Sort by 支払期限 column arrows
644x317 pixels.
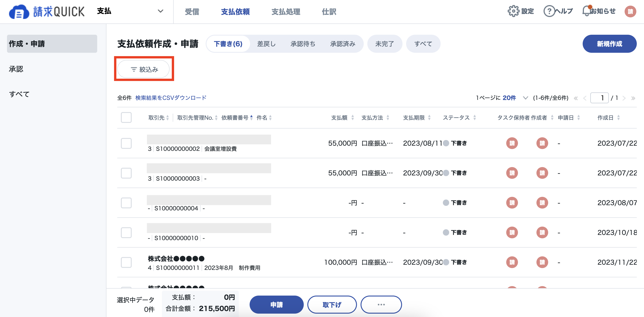(x=429, y=118)
